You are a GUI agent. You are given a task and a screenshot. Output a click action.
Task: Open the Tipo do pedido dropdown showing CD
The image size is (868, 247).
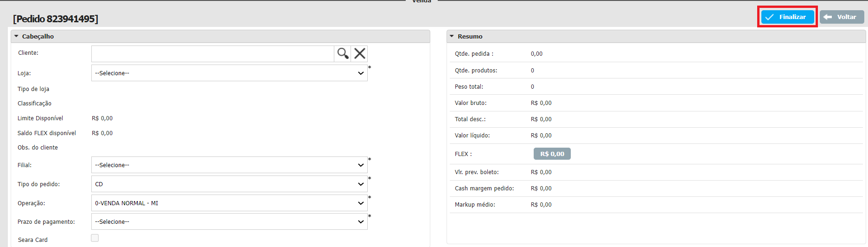point(230,184)
